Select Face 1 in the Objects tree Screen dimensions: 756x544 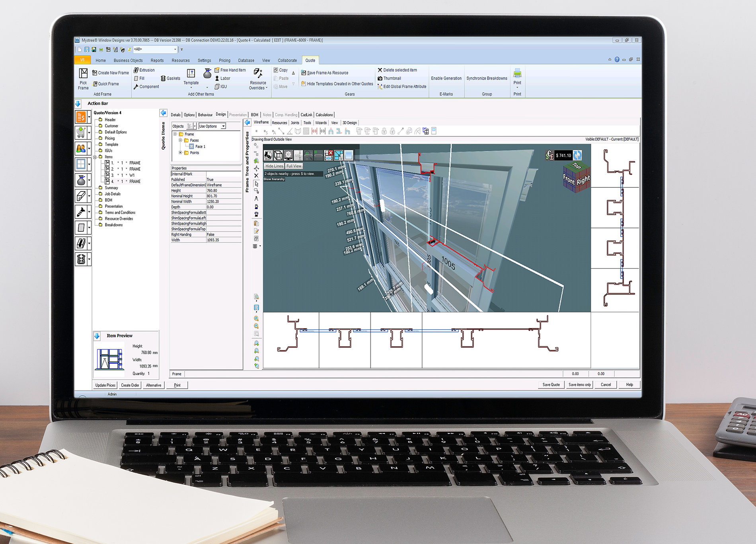pyautogui.click(x=197, y=146)
